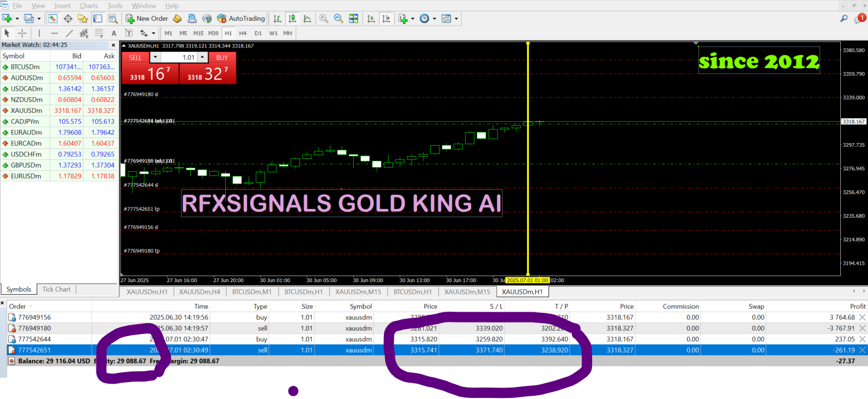Click the cloud icon next to MetaEditor
The width and height of the screenshot is (868, 399).
(192, 19)
